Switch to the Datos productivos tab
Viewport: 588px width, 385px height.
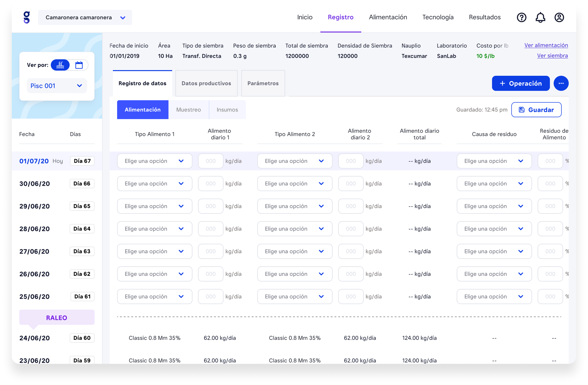[206, 83]
